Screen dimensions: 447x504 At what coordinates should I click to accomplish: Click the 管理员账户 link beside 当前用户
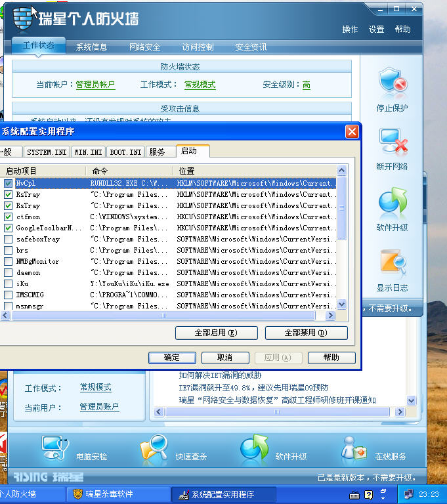click(99, 407)
